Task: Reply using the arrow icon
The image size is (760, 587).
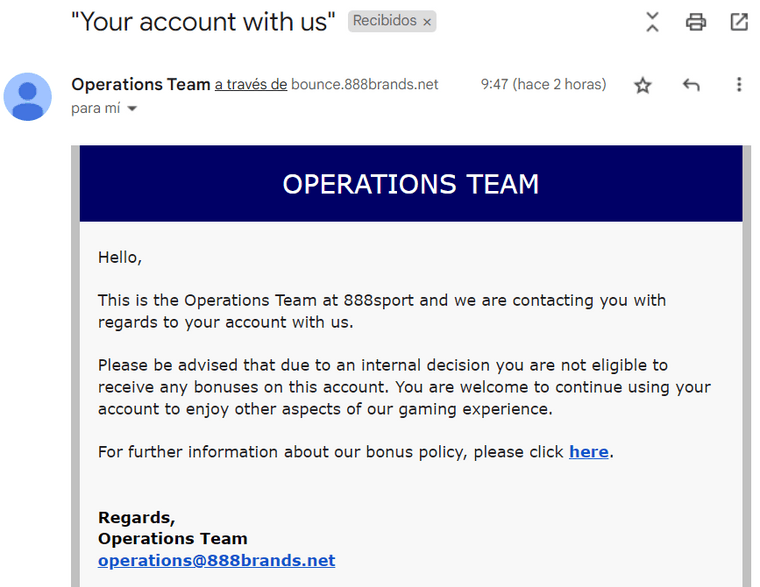Action: tap(691, 85)
